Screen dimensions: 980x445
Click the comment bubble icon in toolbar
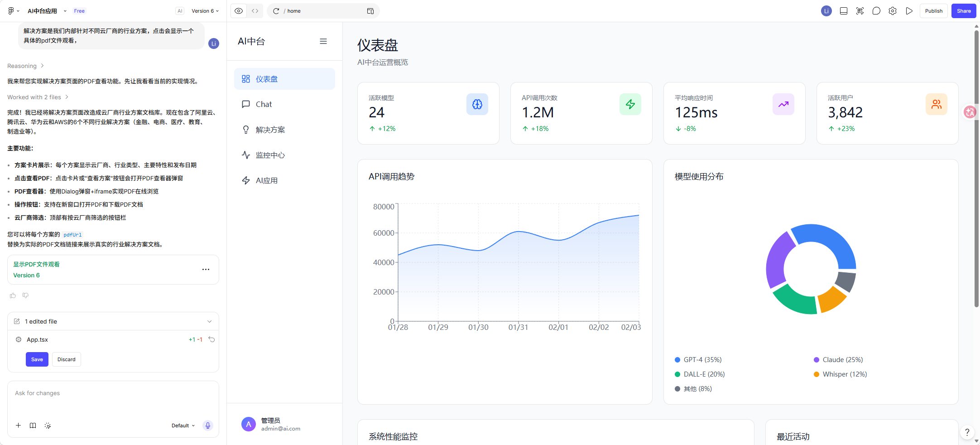876,11
